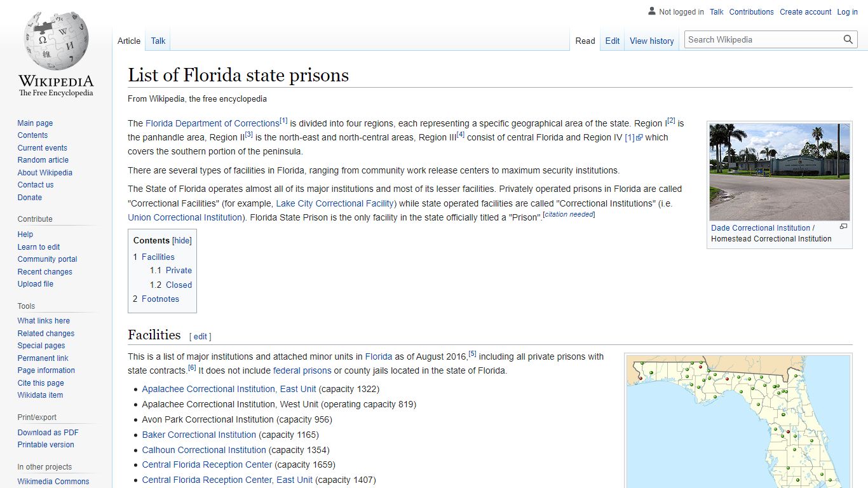Viewport: 868px width, 488px height.
Task: Click Download as PDF
Action: click(48, 433)
